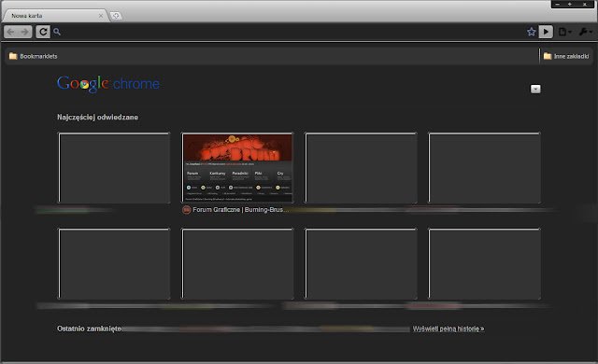Open Wyświetl pełną historię link
This screenshot has height=364, width=598.
coord(448,329)
